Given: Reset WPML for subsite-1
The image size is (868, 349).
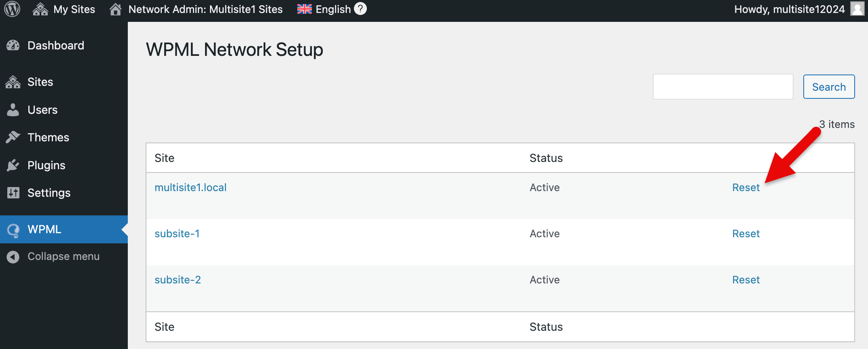Looking at the screenshot, I should click(x=746, y=234).
